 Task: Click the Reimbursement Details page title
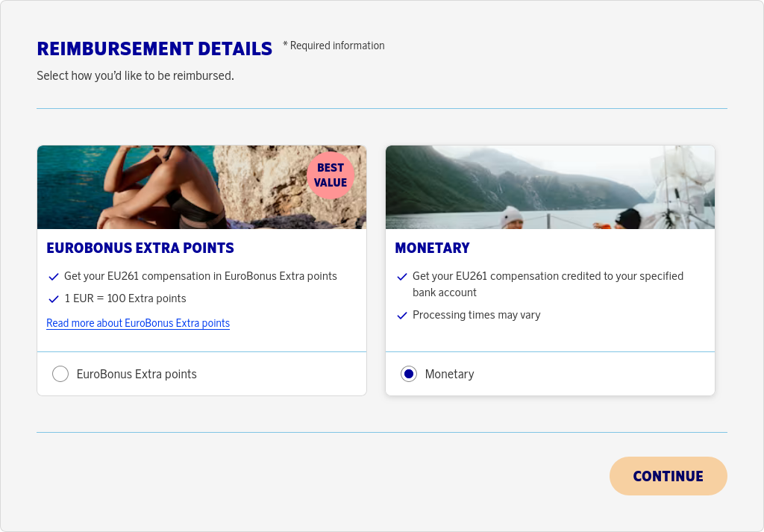point(154,49)
